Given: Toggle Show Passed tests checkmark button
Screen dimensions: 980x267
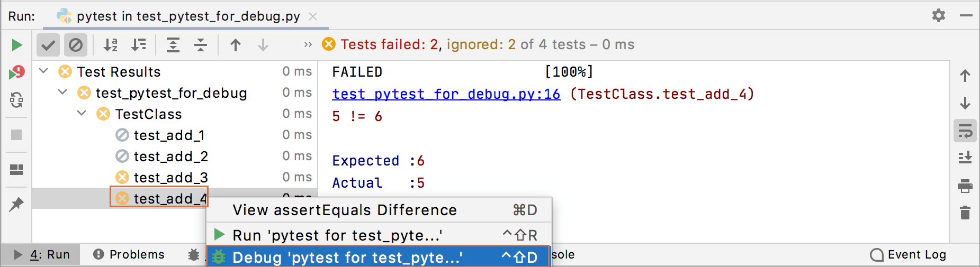Looking at the screenshot, I should (48, 45).
